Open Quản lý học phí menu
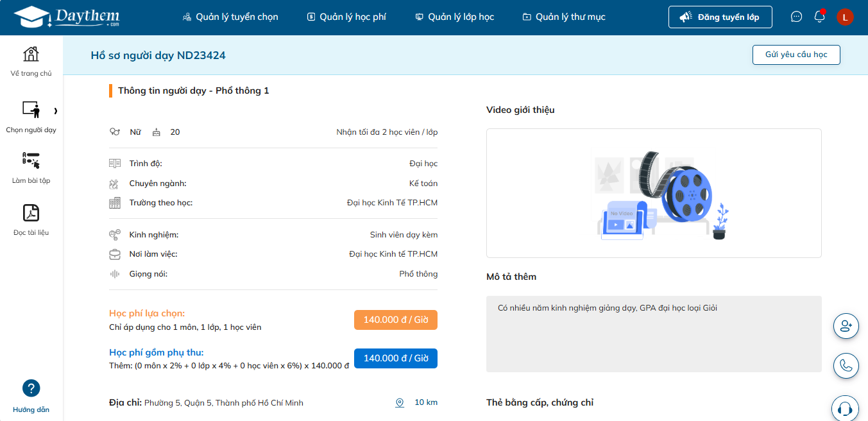This screenshot has height=421, width=868. [346, 17]
